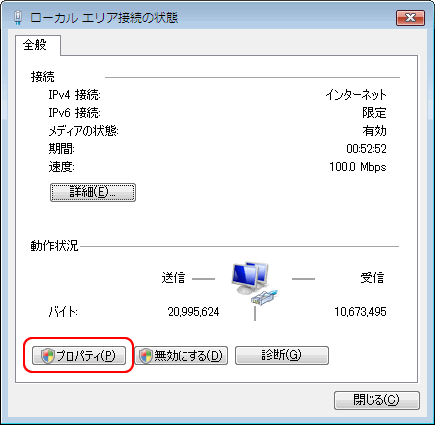This screenshot has width=435, height=425.
Task: Disable connection with 無効にする(D) button
Action: tap(181, 356)
